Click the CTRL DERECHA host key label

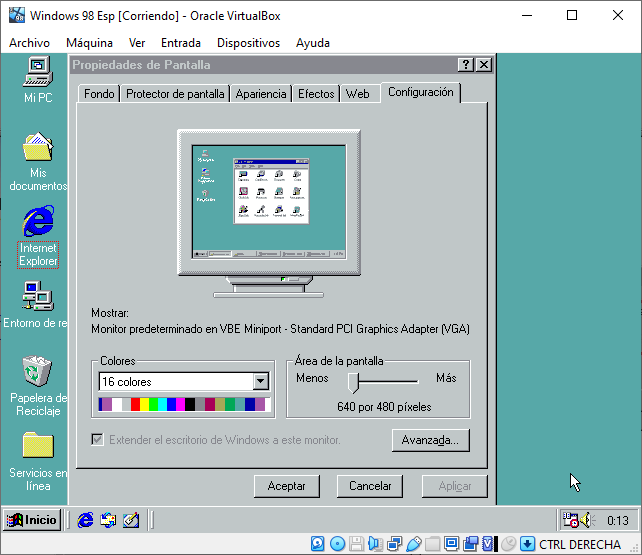580,544
